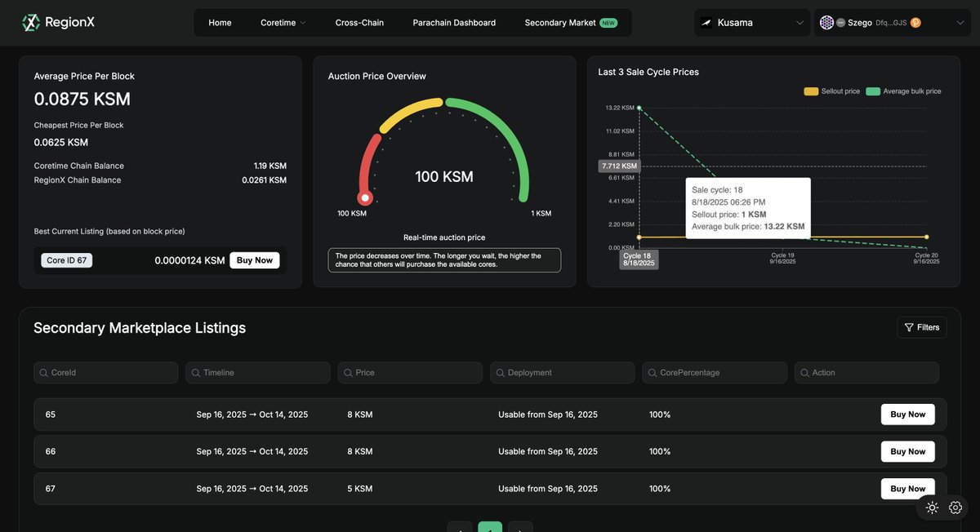Click core ID 65 cell

tap(51, 415)
